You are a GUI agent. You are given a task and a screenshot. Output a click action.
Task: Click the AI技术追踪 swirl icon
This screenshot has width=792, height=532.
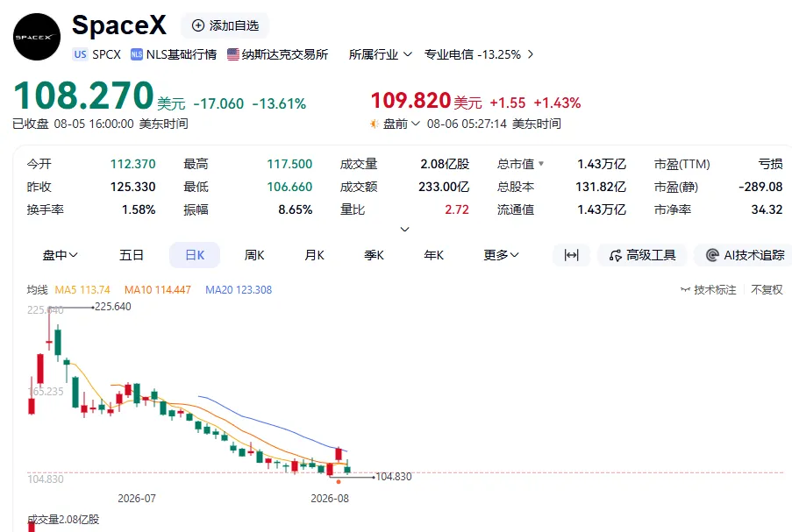point(712,255)
